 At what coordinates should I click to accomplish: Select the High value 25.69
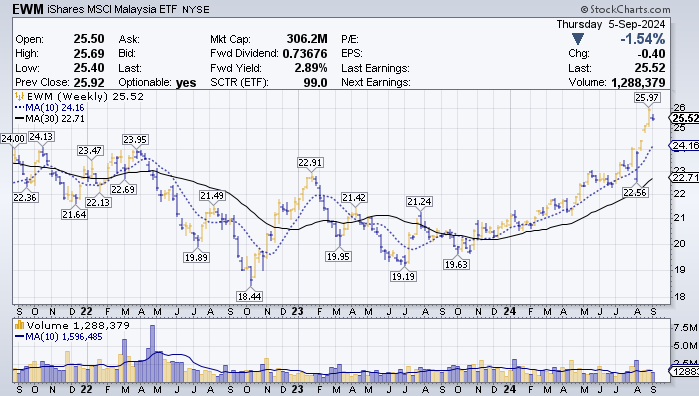coord(89,54)
